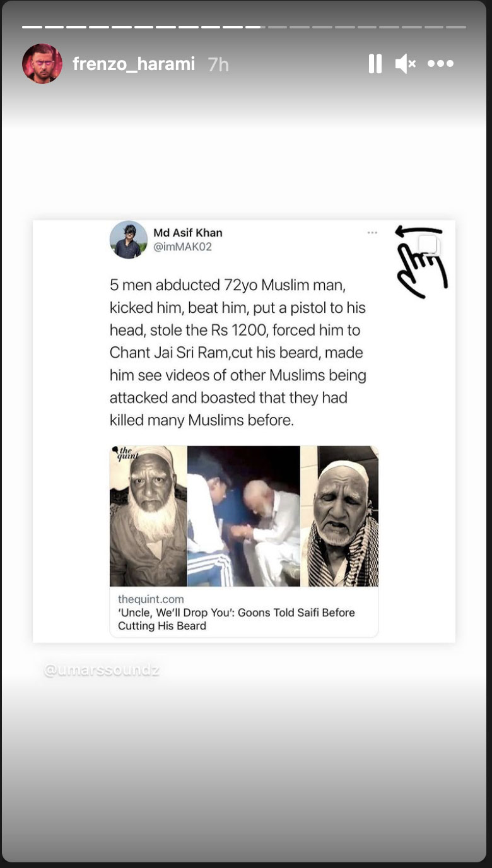The width and height of the screenshot is (492, 868).
Task: Open the frenzo_harami username link
Action: [x=134, y=64]
